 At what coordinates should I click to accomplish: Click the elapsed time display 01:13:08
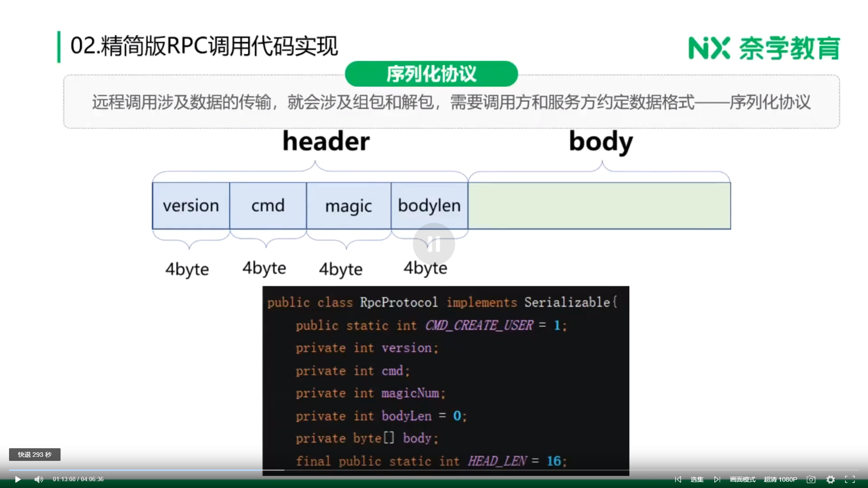(64, 479)
